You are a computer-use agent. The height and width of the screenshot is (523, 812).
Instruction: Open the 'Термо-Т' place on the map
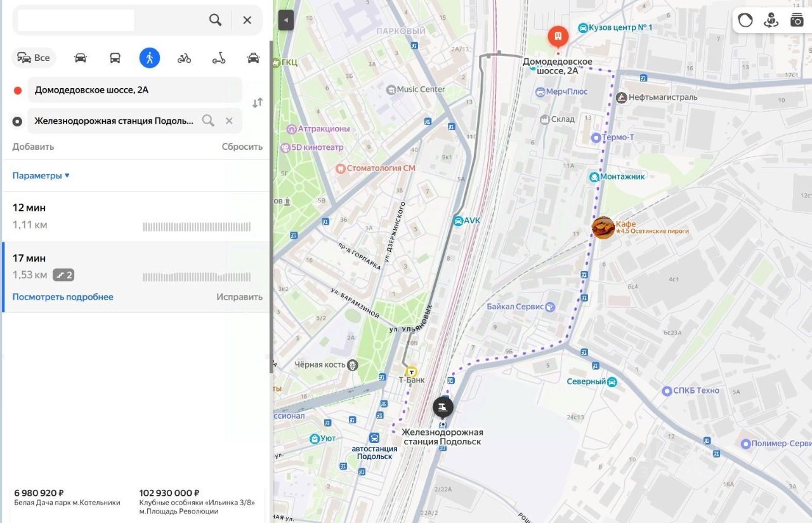tap(613, 137)
